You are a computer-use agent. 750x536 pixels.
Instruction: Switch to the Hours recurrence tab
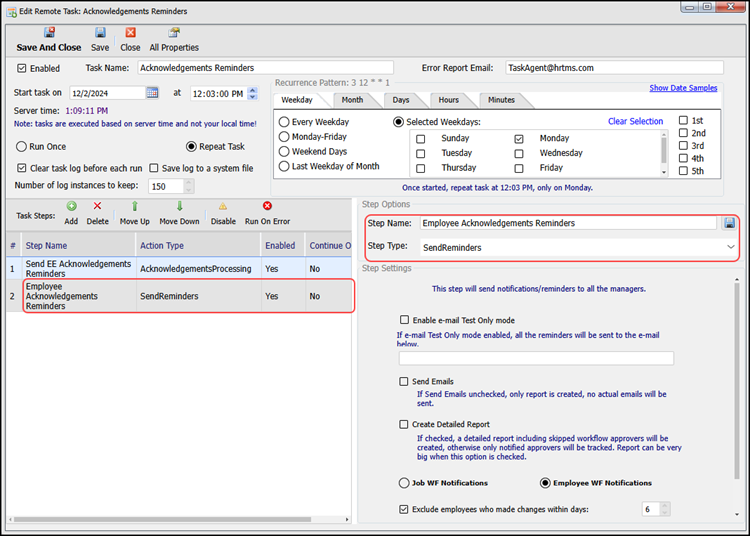[x=448, y=100]
